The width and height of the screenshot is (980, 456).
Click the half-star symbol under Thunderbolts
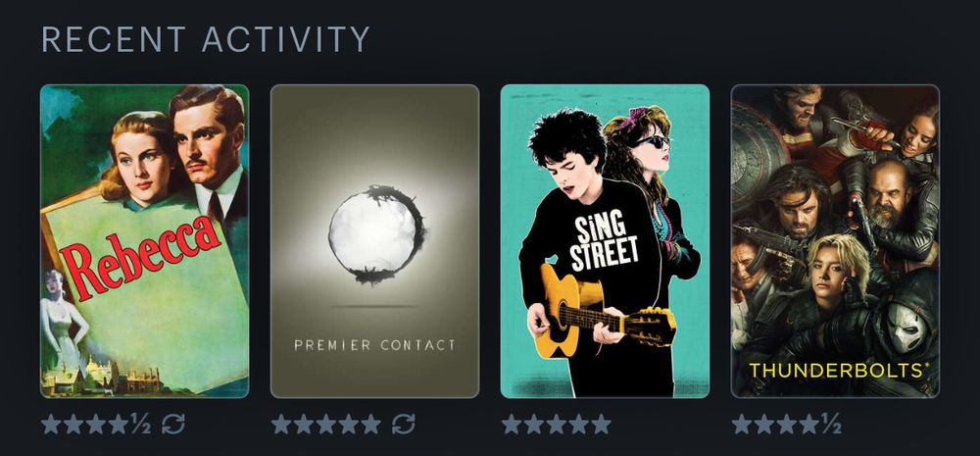pyautogui.click(x=831, y=424)
